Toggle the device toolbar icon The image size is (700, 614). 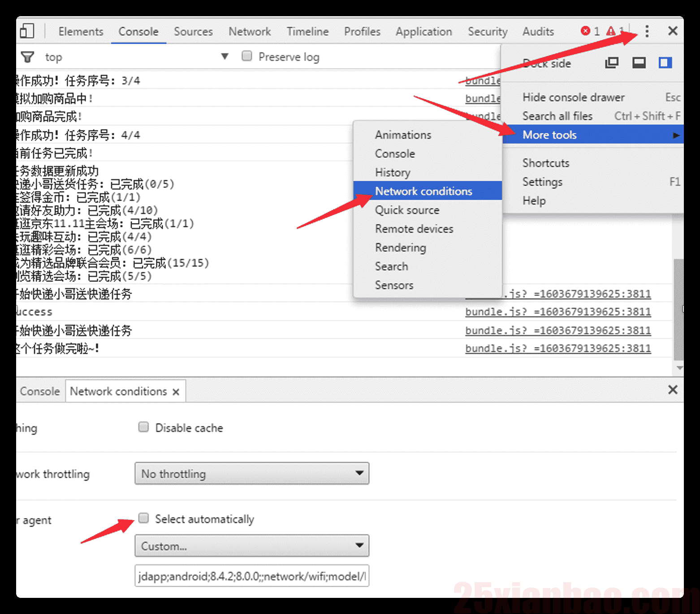[27, 31]
